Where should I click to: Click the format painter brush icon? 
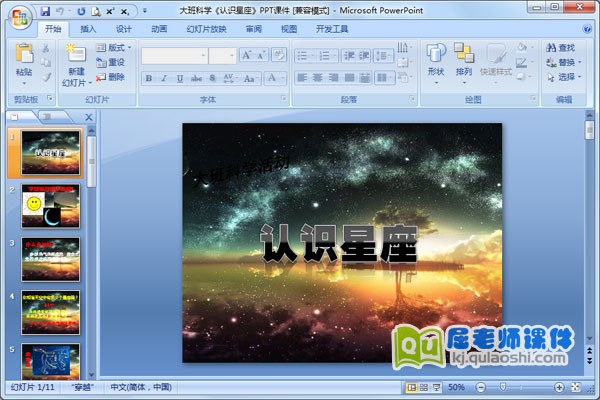tap(46, 77)
